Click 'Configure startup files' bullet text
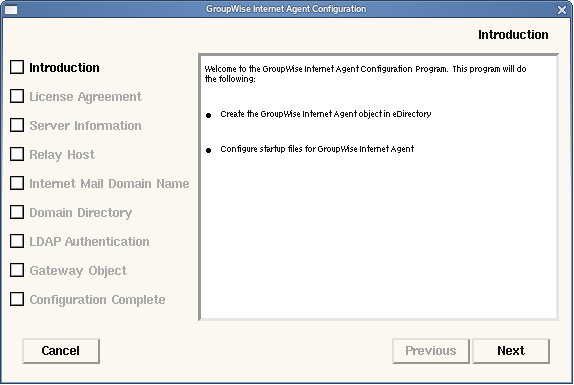Screen dimensions: 574x385 click(317, 149)
